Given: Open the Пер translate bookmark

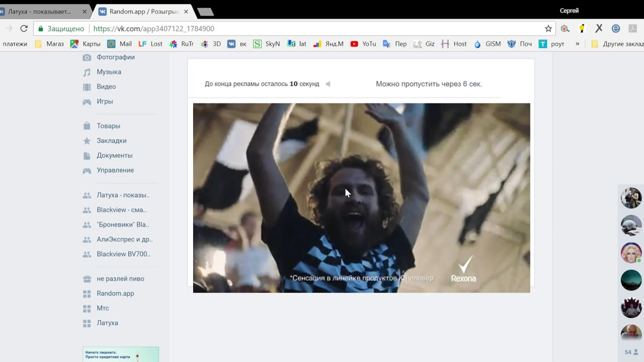Looking at the screenshot, I should pos(395,44).
